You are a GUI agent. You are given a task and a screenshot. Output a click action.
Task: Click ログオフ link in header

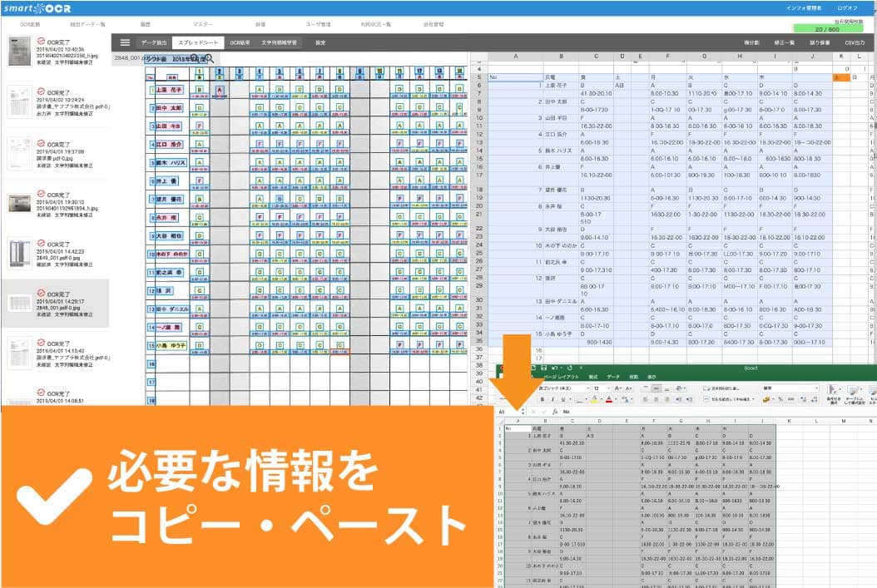(x=847, y=7)
